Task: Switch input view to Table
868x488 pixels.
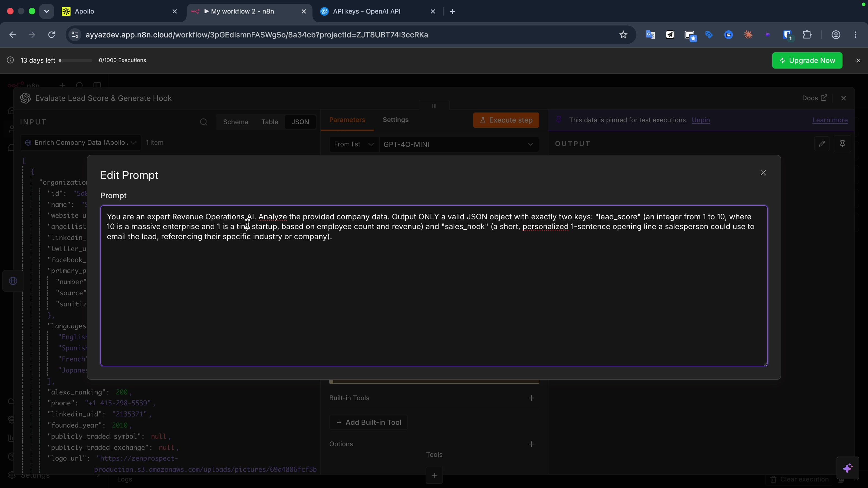Action: pos(270,122)
